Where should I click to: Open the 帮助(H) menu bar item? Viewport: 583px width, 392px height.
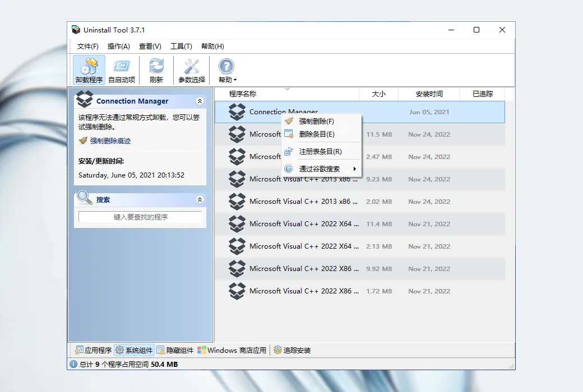pos(212,46)
